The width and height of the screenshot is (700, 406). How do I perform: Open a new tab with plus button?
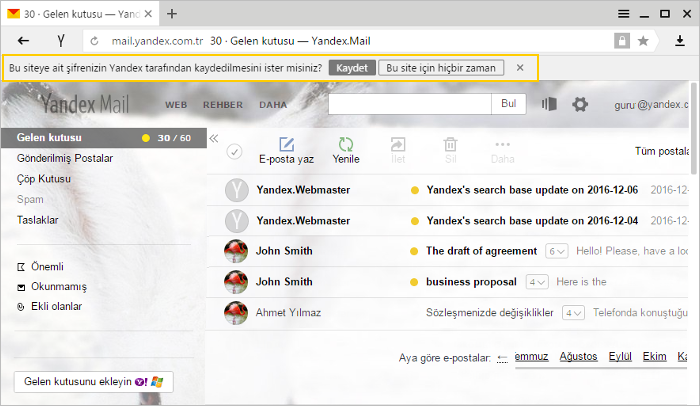[172, 14]
